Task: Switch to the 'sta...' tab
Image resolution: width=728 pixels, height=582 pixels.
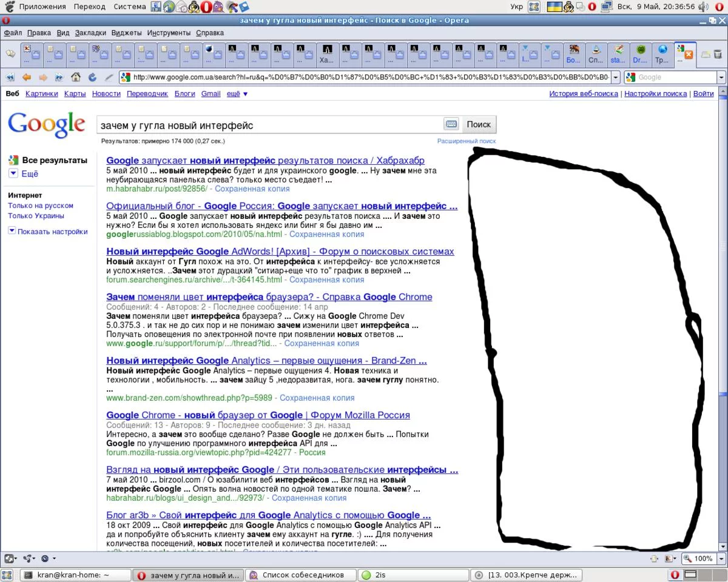Action: click(x=618, y=54)
